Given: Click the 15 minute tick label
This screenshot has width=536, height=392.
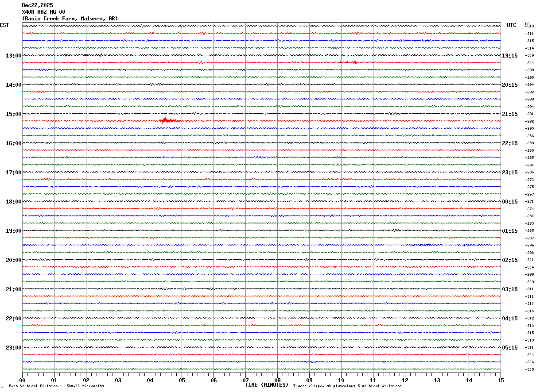Looking at the screenshot, I should [501, 380].
